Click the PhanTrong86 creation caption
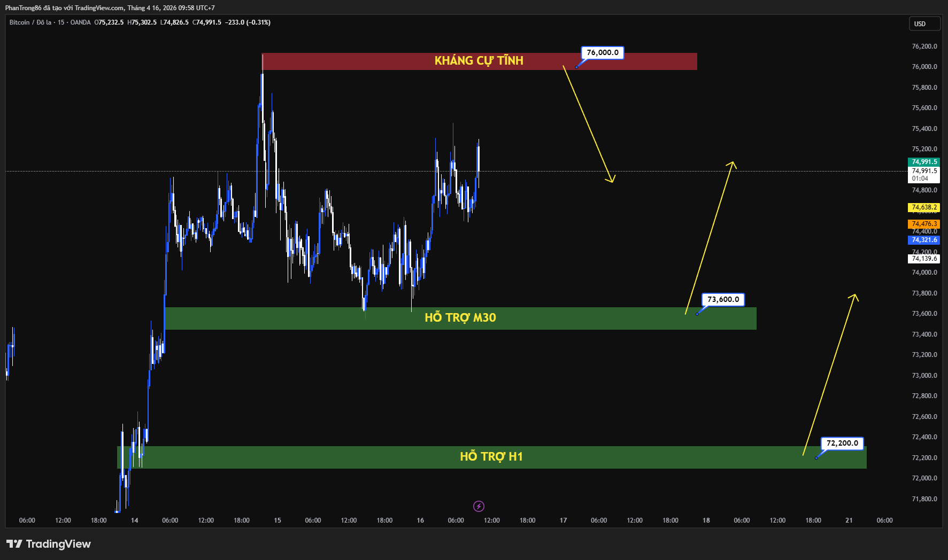 [110, 8]
